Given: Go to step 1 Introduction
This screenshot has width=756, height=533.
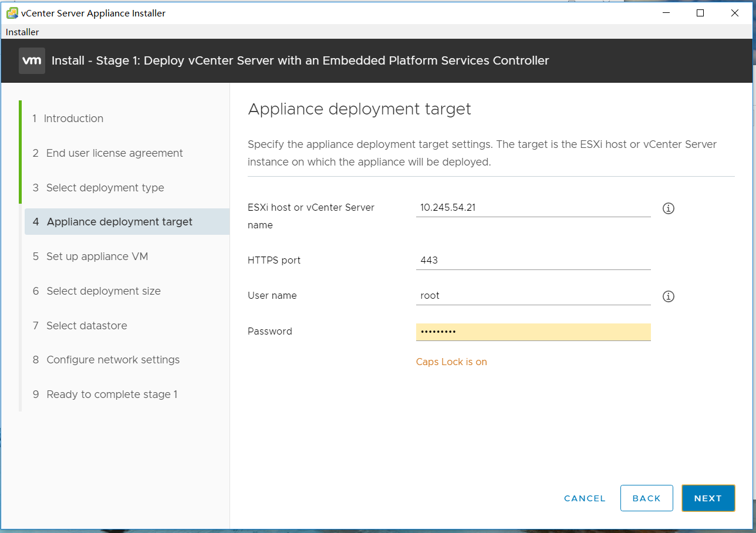Looking at the screenshot, I should point(67,119).
